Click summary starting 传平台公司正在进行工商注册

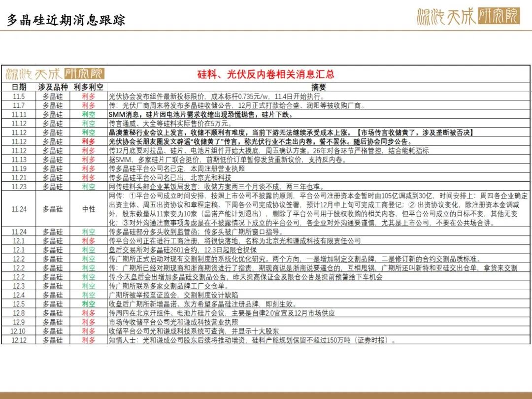(x=235, y=241)
